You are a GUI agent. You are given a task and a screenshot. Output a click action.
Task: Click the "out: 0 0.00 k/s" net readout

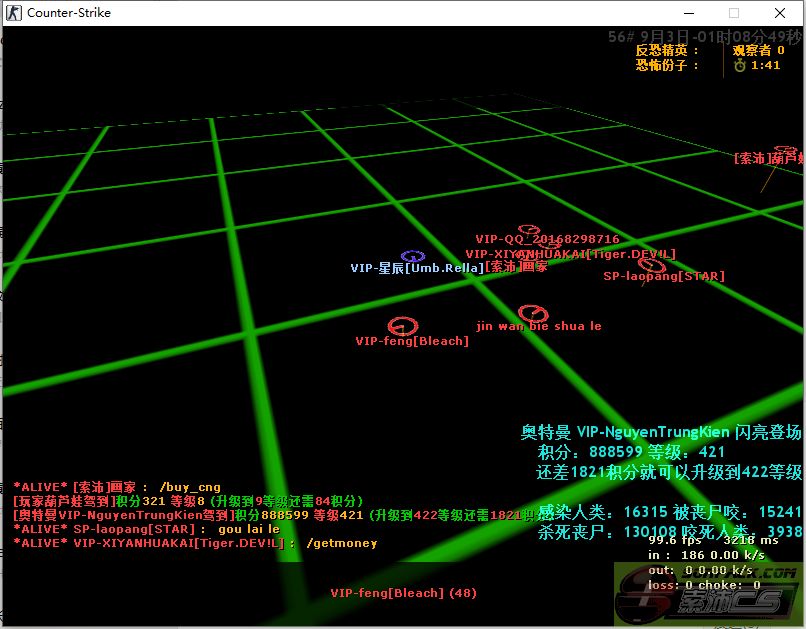coord(701,570)
